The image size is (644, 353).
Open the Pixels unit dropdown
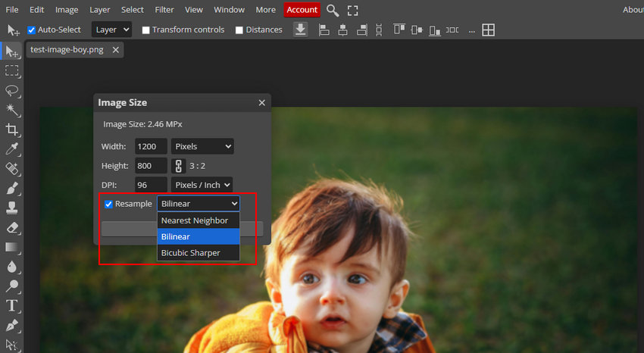click(202, 146)
